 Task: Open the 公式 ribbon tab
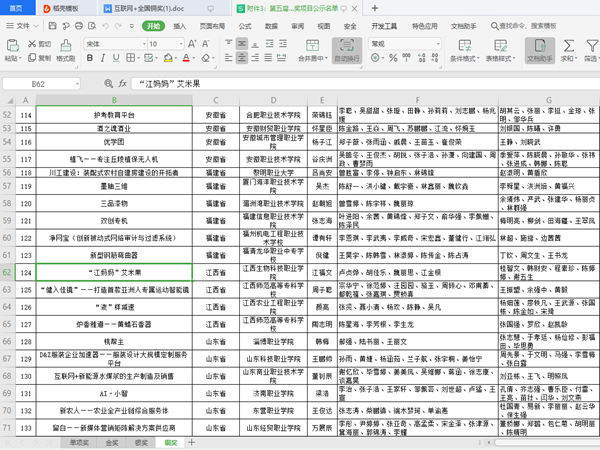pos(245,26)
